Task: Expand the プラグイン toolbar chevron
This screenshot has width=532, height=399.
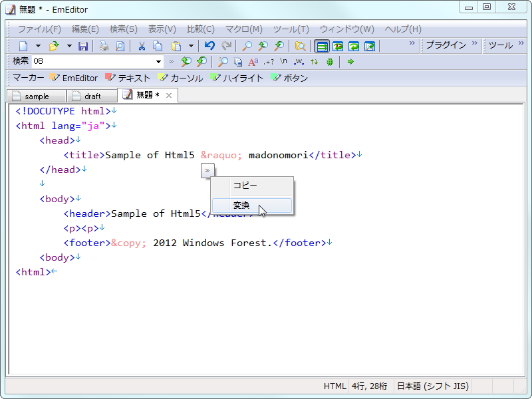Action: 474,43
